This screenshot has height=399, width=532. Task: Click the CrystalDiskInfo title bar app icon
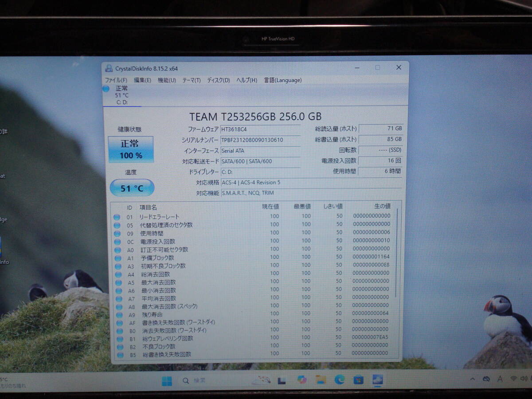coord(109,68)
